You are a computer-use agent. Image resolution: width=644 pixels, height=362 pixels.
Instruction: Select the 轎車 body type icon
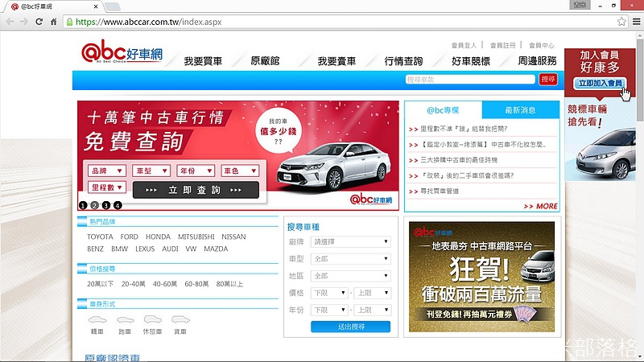click(x=97, y=319)
